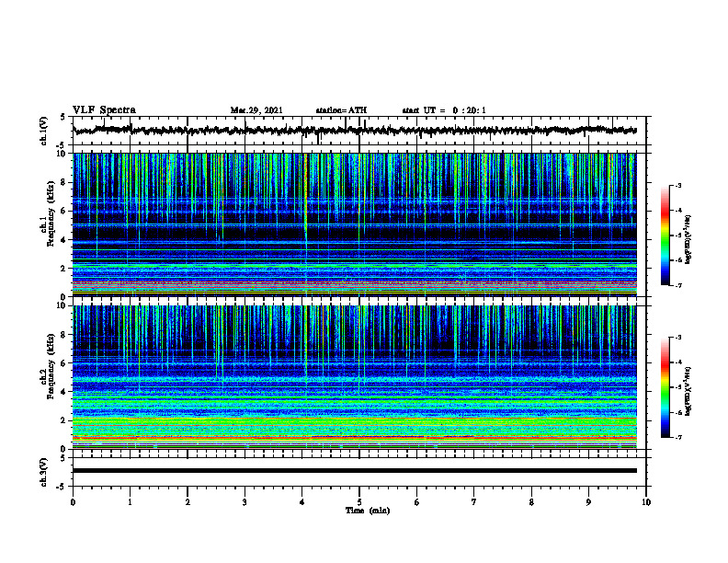Click the 8 kHz tick on ch.1 frequency axis

[64, 182]
